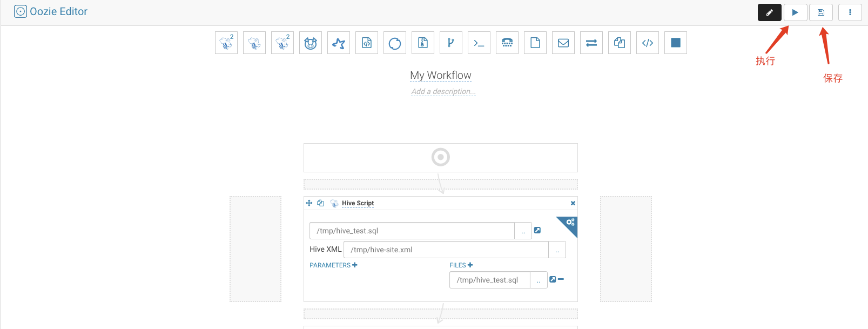
Task: Click the Hive XML field /tmp/hive-site.xml
Action: coord(446,250)
